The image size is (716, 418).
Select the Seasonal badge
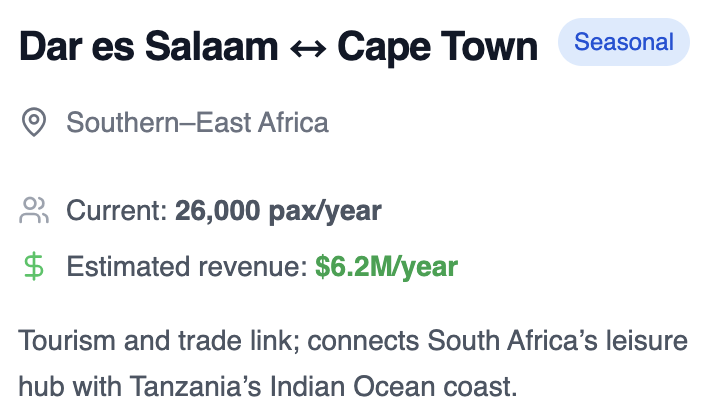point(624,42)
